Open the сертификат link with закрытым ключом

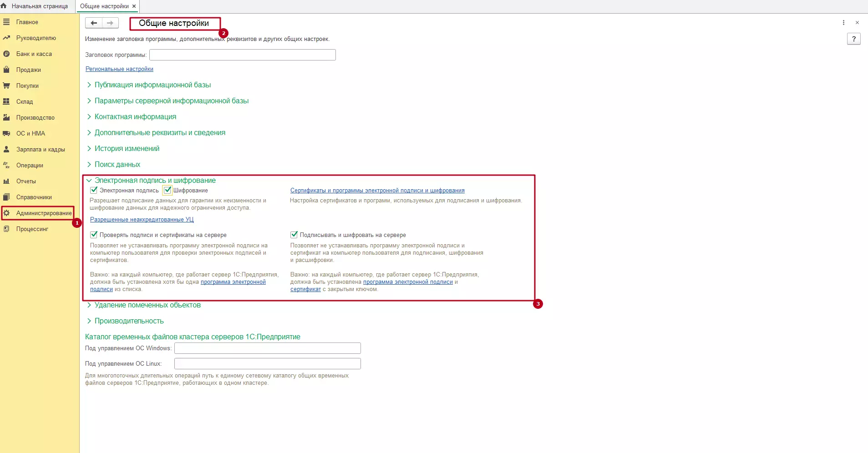tap(305, 289)
